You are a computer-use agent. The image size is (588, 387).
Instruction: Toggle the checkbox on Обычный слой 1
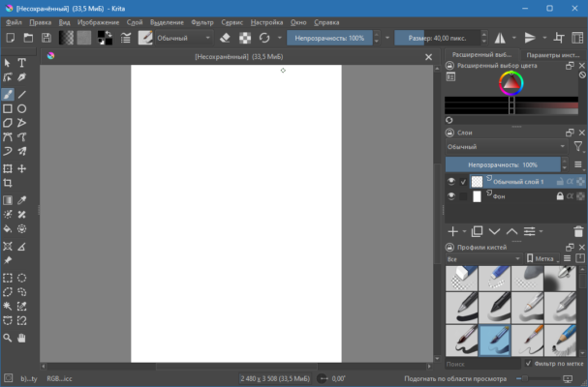463,182
